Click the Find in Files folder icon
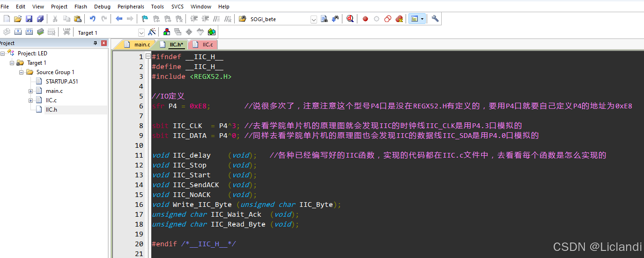This screenshot has width=644, height=258. 242,19
